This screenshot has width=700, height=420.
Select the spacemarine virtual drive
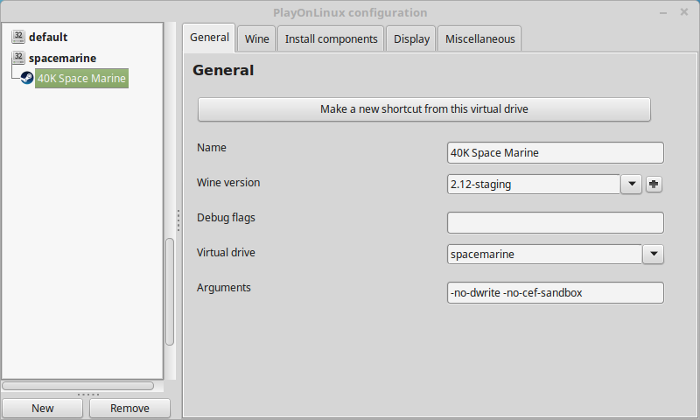point(62,58)
